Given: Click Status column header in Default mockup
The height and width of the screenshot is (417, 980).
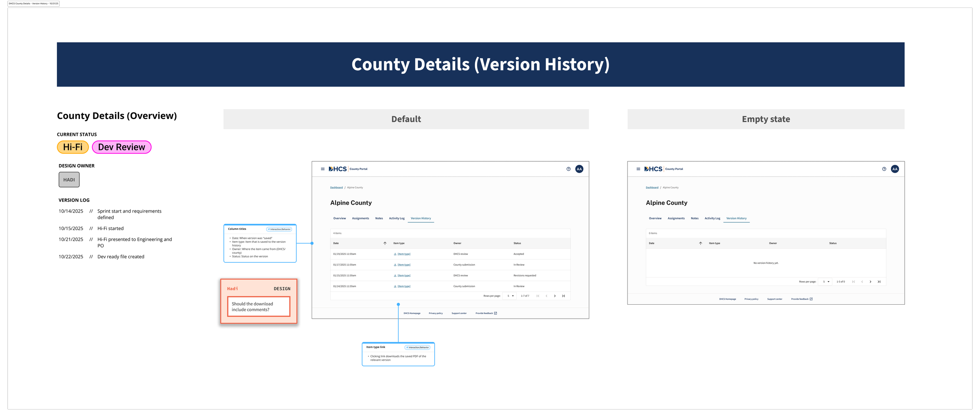Looking at the screenshot, I should [x=517, y=243].
